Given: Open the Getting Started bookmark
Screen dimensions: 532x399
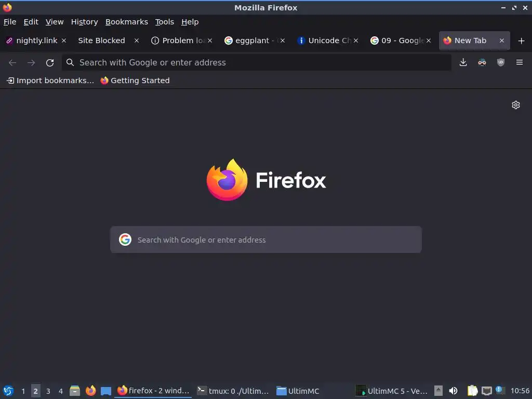Looking at the screenshot, I should coord(135,81).
